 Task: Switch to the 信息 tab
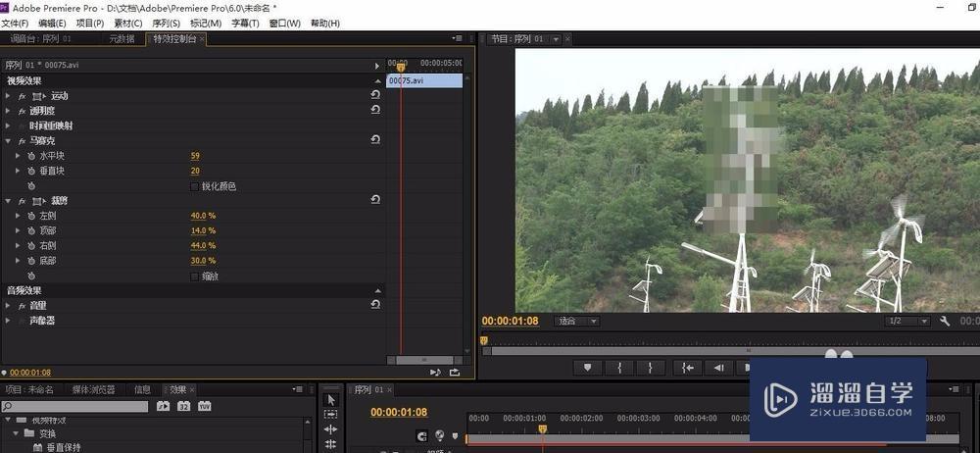[x=142, y=389]
